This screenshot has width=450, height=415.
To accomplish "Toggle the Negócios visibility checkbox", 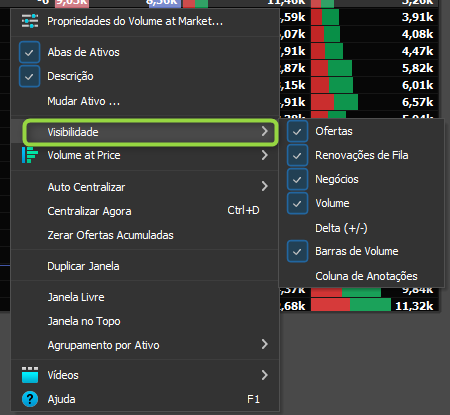I will (297, 179).
